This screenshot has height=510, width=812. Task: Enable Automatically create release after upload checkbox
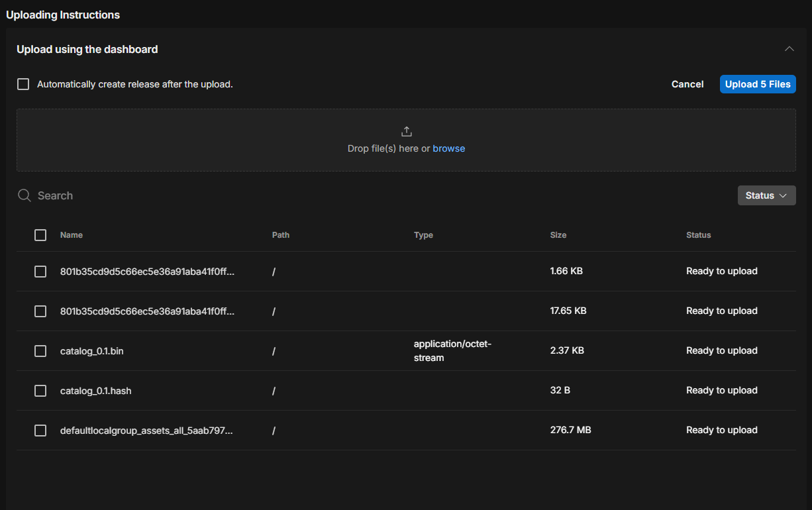[23, 84]
